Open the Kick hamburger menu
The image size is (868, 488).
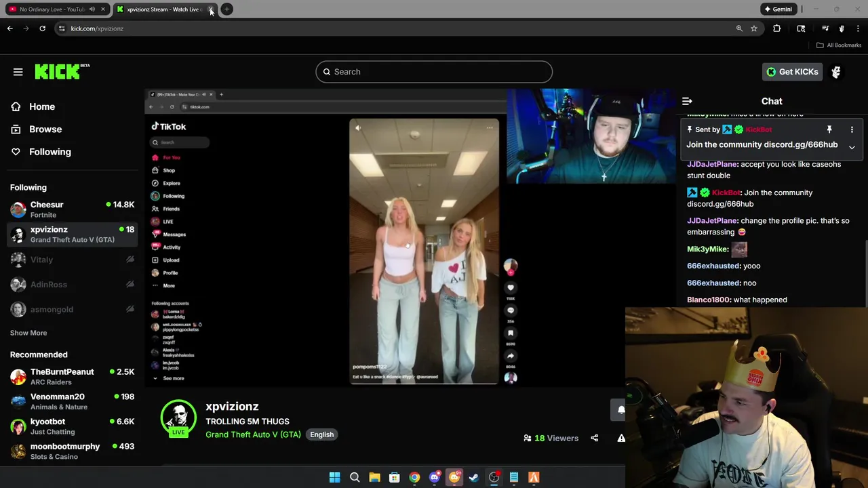(18, 72)
